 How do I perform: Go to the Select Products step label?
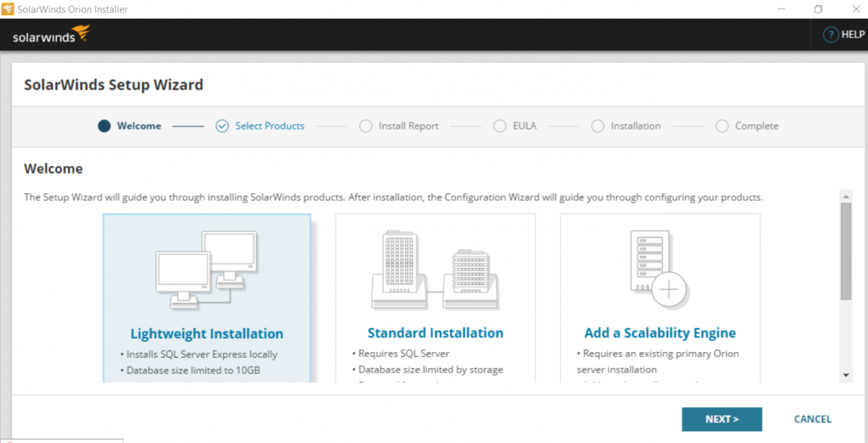pos(270,126)
